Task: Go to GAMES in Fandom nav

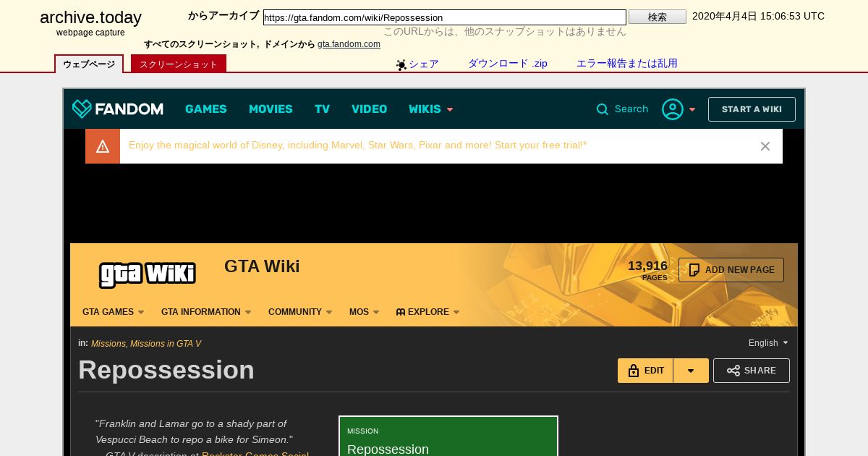Action: (x=206, y=109)
